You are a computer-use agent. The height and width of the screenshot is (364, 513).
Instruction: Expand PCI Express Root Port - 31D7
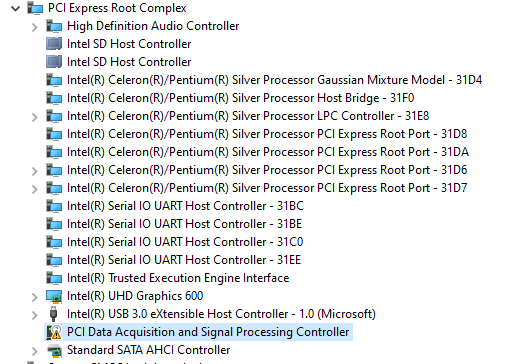34,189
